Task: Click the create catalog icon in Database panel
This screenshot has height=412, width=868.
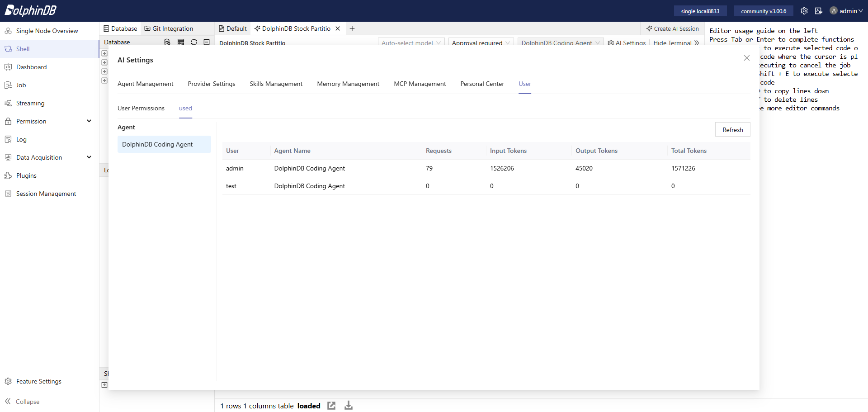Action: [181, 42]
